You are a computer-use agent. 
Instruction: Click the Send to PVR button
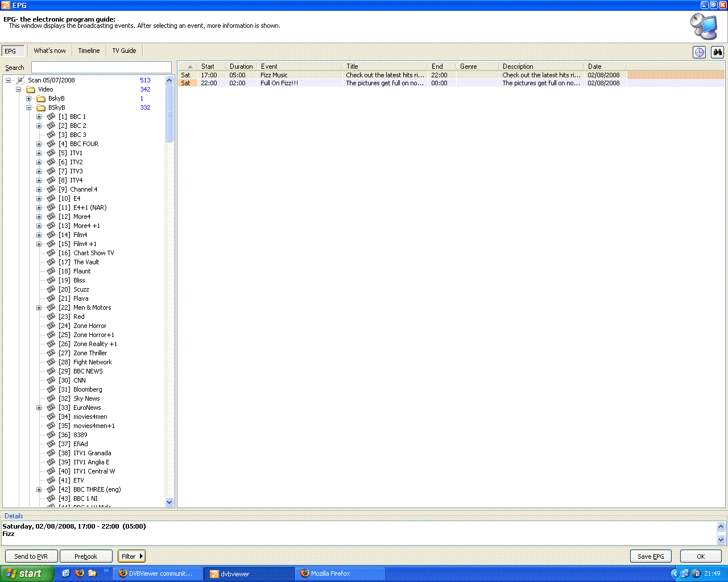[31, 556]
